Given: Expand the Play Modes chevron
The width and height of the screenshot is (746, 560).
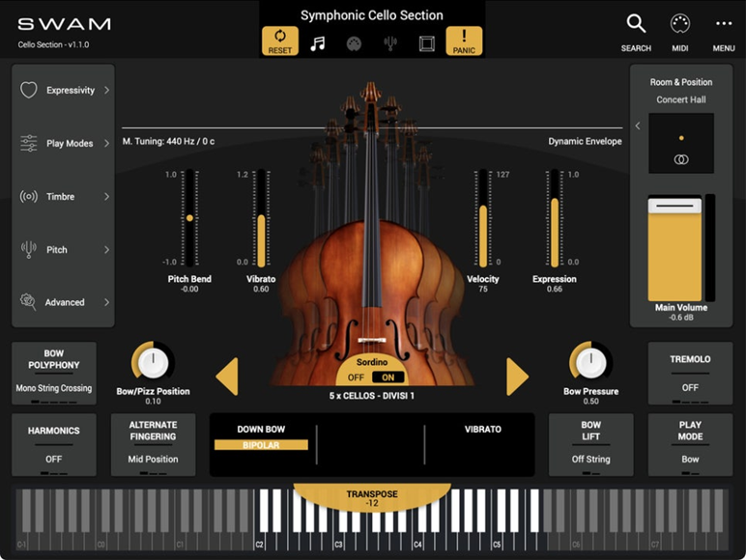Looking at the screenshot, I should point(106,143).
